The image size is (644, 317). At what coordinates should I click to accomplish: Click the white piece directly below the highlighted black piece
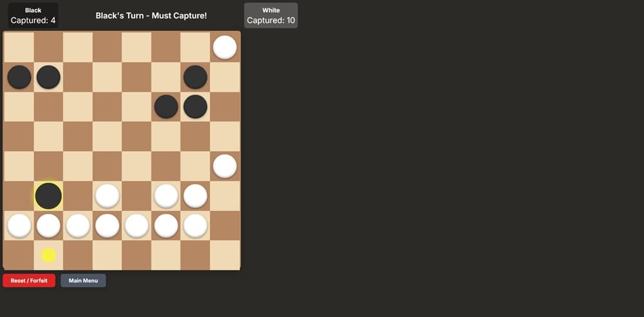pos(48,226)
